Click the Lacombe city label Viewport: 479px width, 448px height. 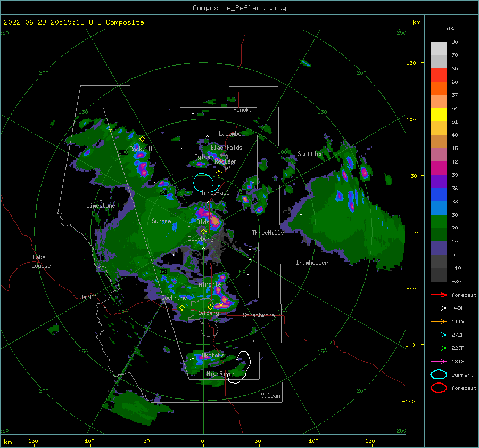(230, 134)
